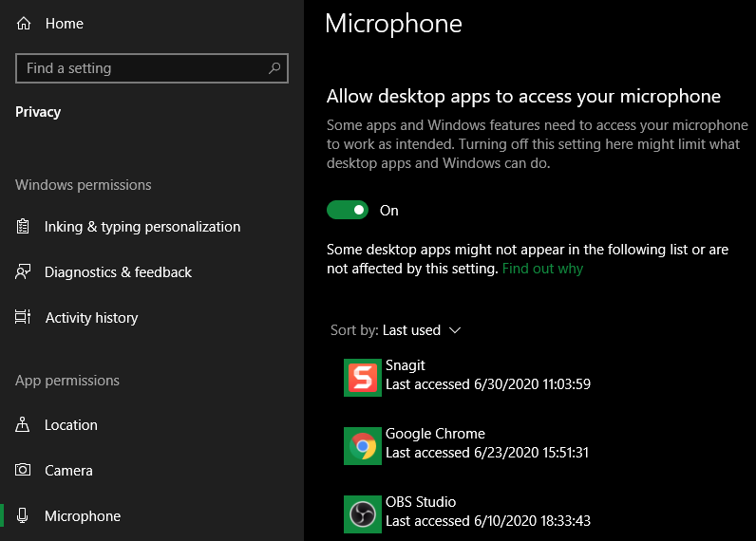
Task: Open the Sort by Last used dropdown
Action: tap(421, 330)
